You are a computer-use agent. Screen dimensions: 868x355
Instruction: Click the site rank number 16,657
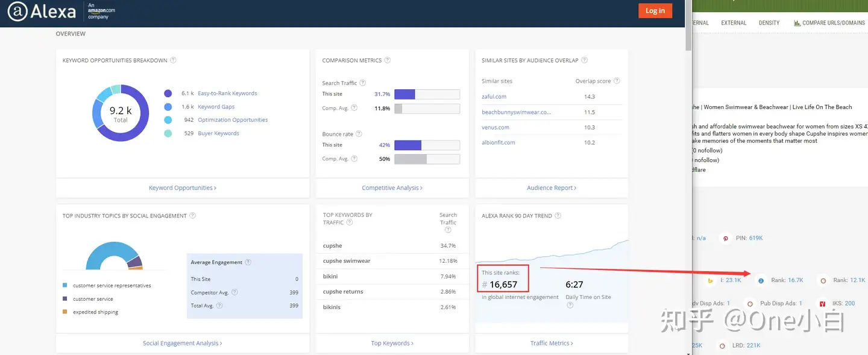pos(503,284)
